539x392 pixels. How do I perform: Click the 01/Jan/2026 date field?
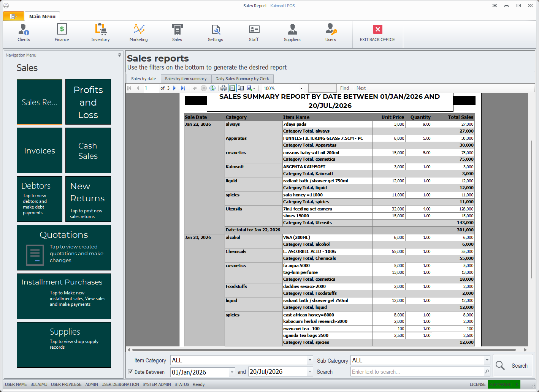[200, 372]
